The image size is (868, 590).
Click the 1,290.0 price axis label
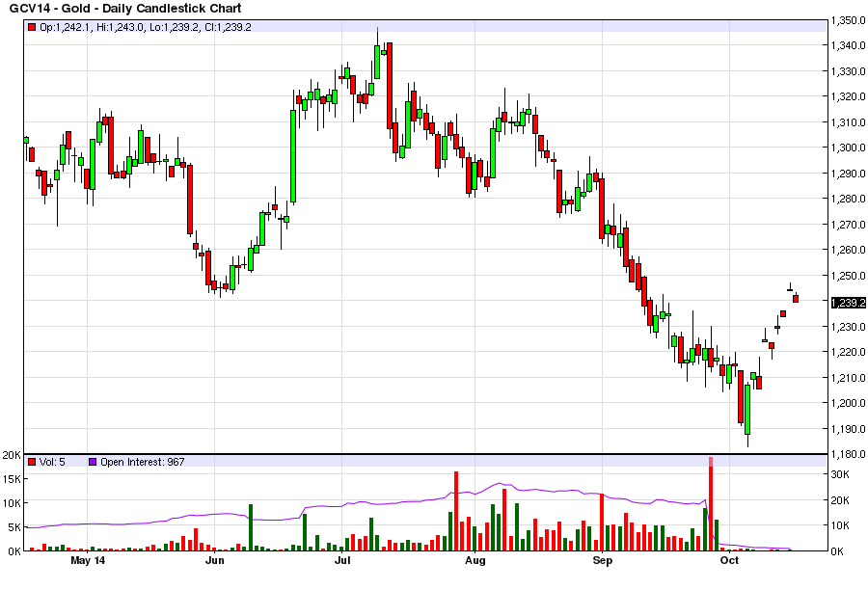848,174
